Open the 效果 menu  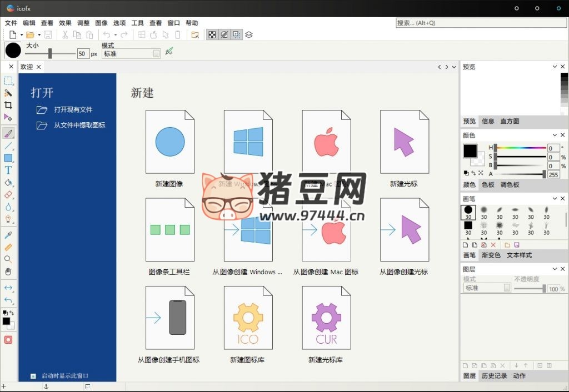65,23
